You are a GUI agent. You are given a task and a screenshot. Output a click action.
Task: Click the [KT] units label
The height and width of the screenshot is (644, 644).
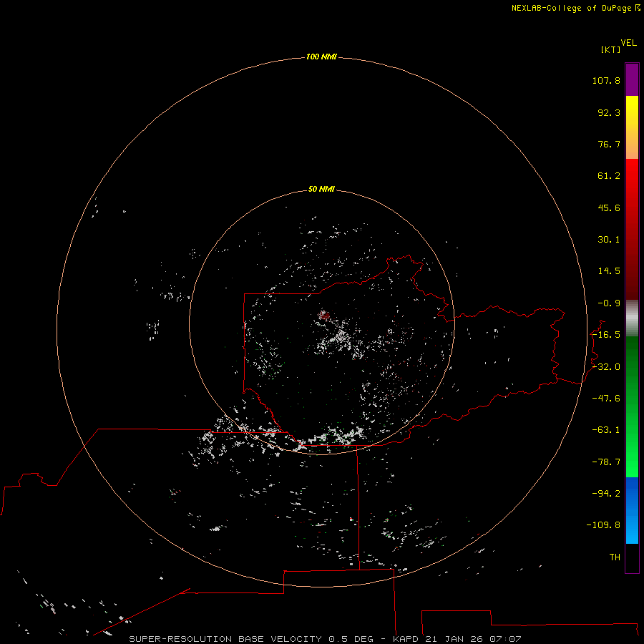click(x=611, y=49)
